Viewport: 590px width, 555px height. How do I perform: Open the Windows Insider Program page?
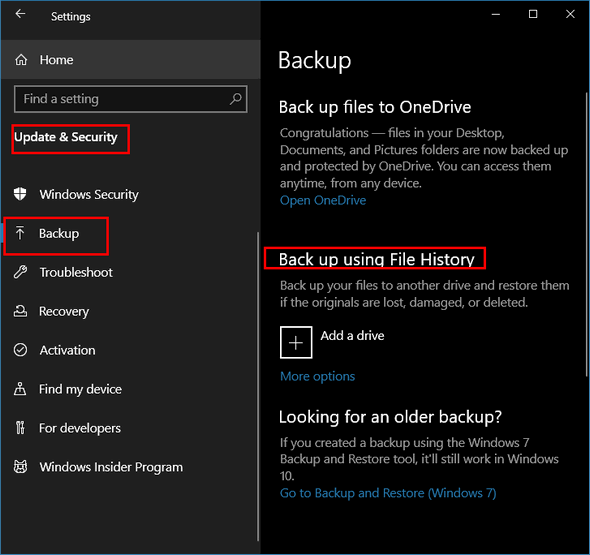click(130, 467)
